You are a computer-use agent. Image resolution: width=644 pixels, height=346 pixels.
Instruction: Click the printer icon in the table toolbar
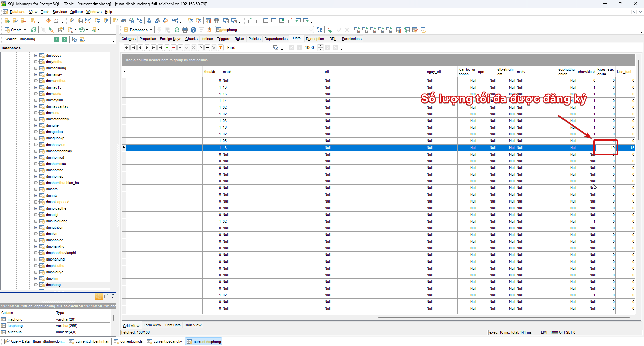pos(185,30)
